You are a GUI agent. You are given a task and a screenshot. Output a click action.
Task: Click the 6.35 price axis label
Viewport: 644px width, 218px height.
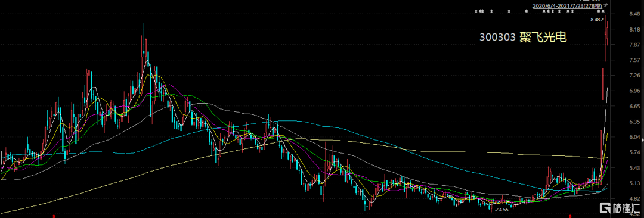click(x=634, y=122)
